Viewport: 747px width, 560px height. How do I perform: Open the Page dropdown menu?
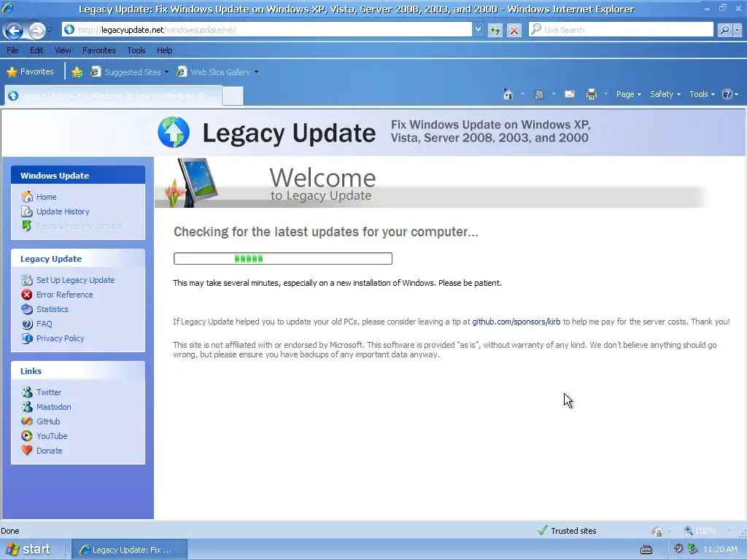pos(628,94)
